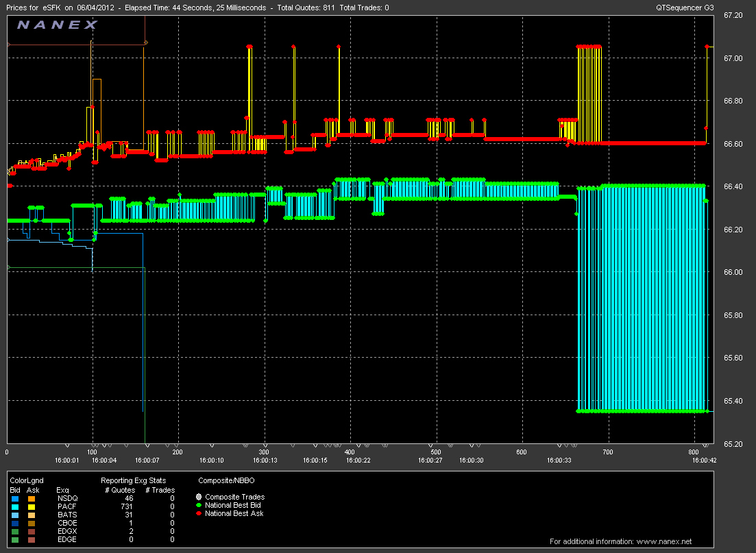The width and height of the screenshot is (756, 553).
Task: Click the "ColorLgnd" heading
Action: click(x=27, y=480)
